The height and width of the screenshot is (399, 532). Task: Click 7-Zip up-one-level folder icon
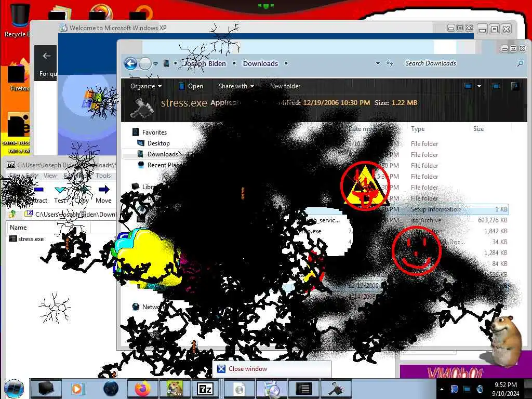[12, 214]
